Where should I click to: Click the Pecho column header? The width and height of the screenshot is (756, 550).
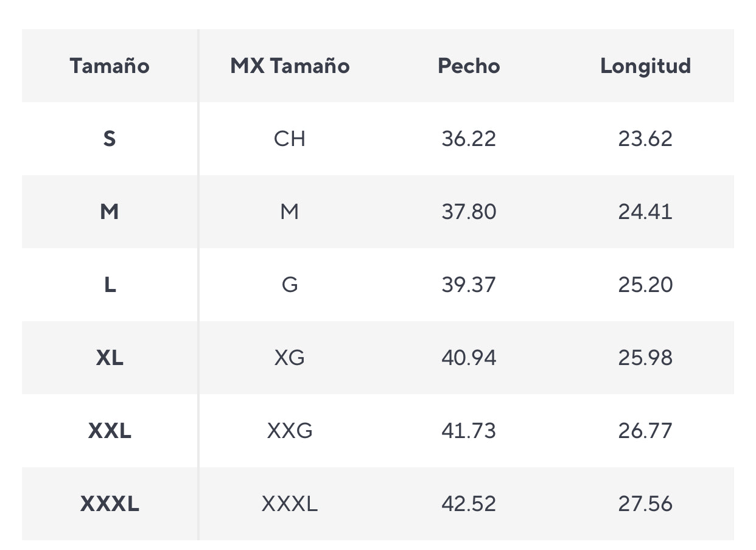[x=469, y=66]
